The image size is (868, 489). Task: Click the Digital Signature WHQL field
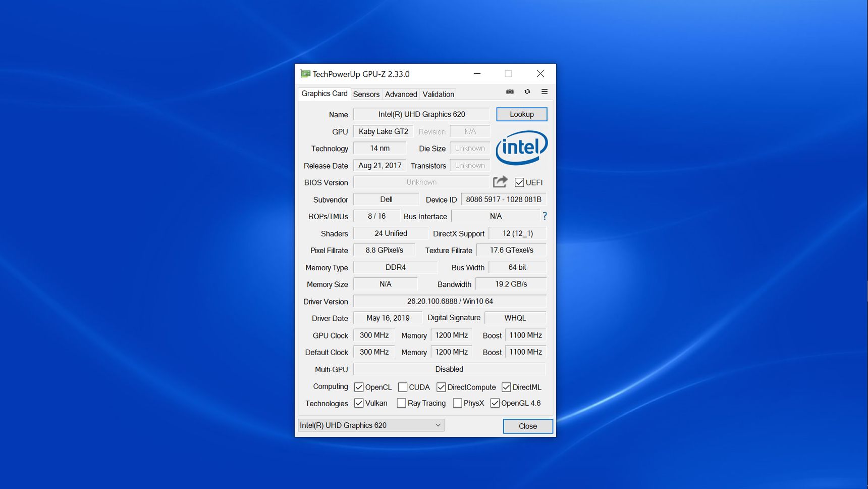click(515, 318)
